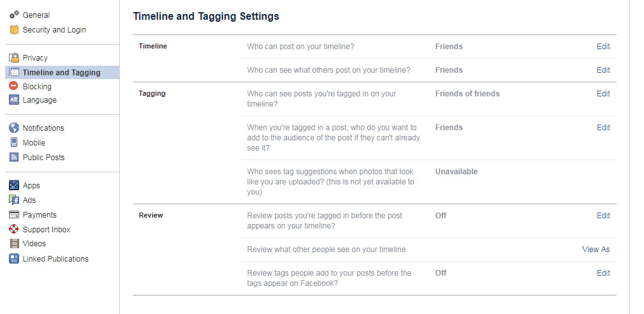644x314 pixels.
Task: Click the Privacy lock icon
Action: pyautogui.click(x=14, y=57)
